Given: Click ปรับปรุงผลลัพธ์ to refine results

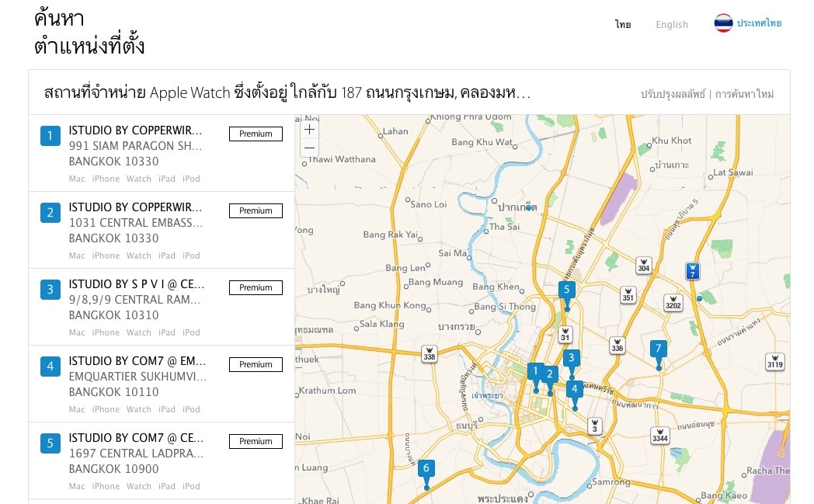Looking at the screenshot, I should click(x=673, y=94).
